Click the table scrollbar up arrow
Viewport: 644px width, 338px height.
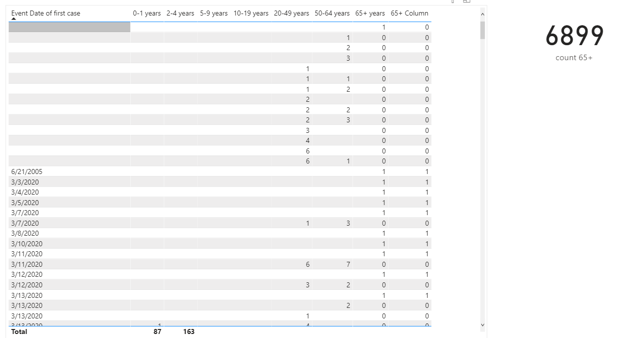point(483,14)
